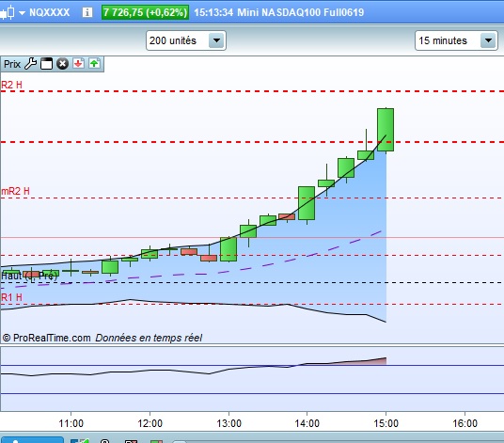Move Prix panel up with green arrow
This screenshot has width=504, height=443.
coord(94,63)
